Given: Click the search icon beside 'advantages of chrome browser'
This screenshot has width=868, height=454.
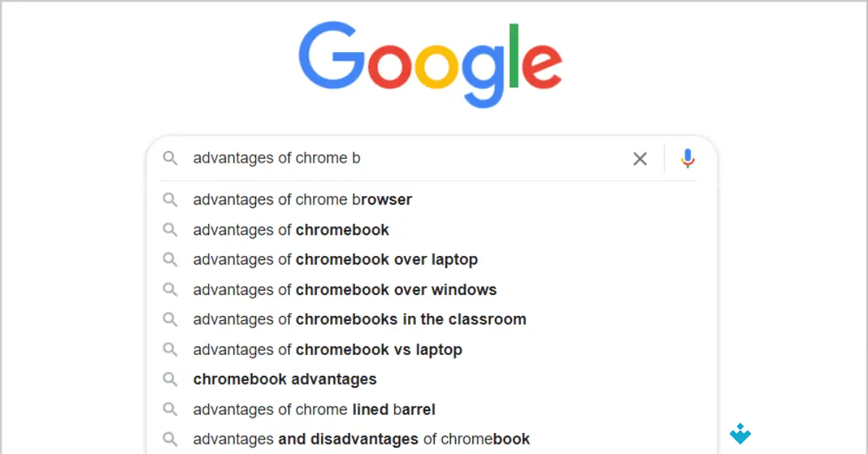Looking at the screenshot, I should tap(171, 200).
